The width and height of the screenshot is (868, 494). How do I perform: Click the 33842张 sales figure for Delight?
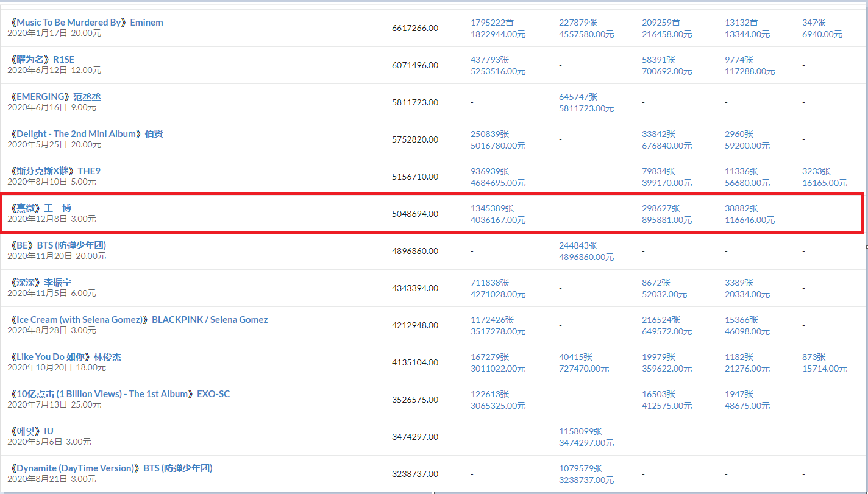pos(659,134)
